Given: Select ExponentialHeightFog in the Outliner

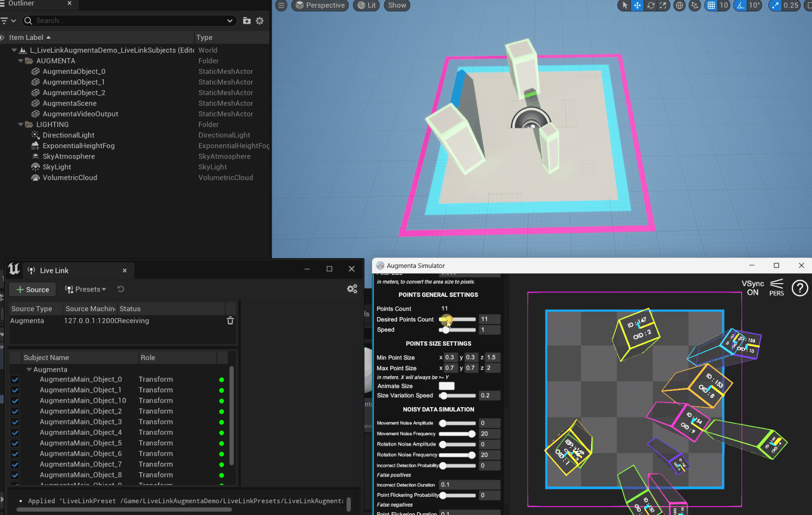Looking at the screenshot, I should pos(78,146).
